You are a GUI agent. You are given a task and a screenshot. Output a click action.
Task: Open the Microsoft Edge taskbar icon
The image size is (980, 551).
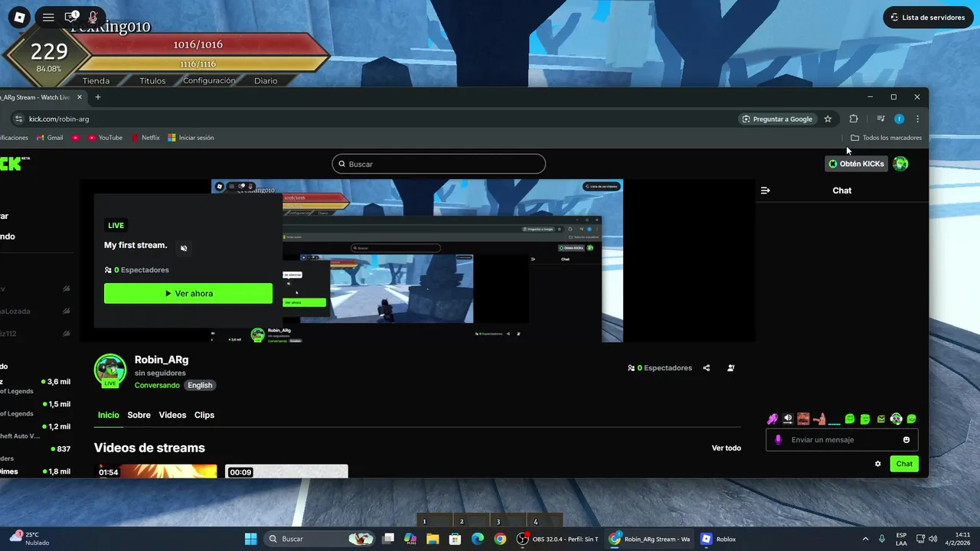click(478, 539)
